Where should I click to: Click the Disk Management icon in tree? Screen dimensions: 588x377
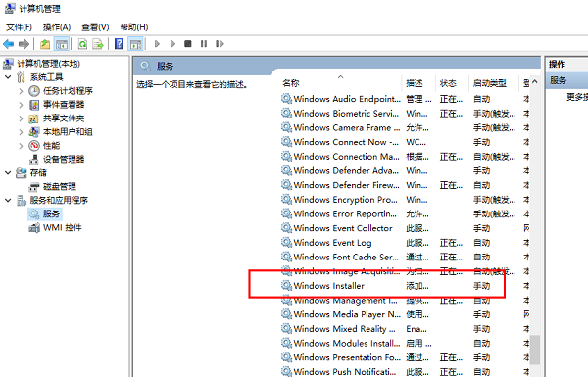34,187
